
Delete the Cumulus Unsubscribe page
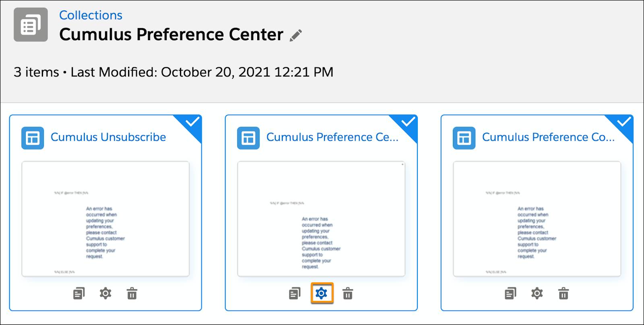tap(132, 294)
